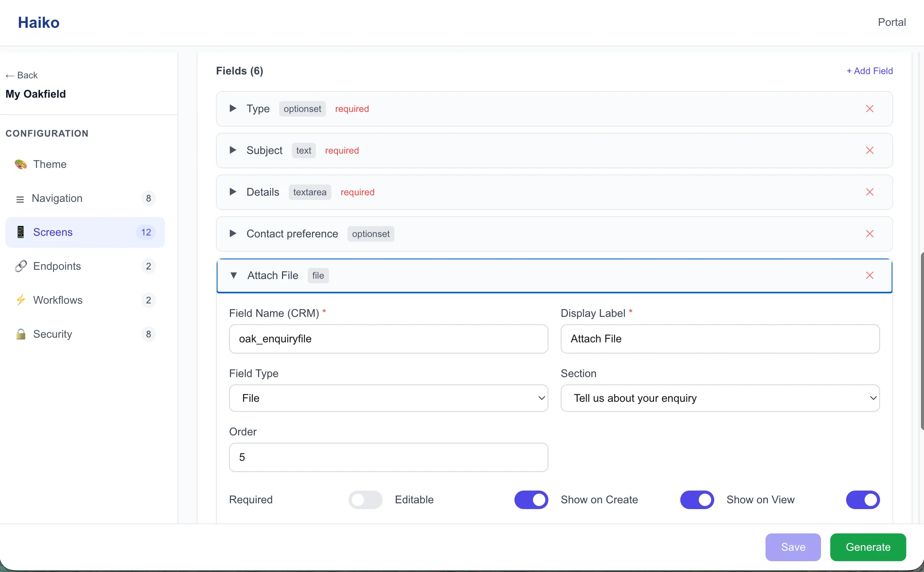
Task: Remove the Attach File field
Action: [x=869, y=276]
